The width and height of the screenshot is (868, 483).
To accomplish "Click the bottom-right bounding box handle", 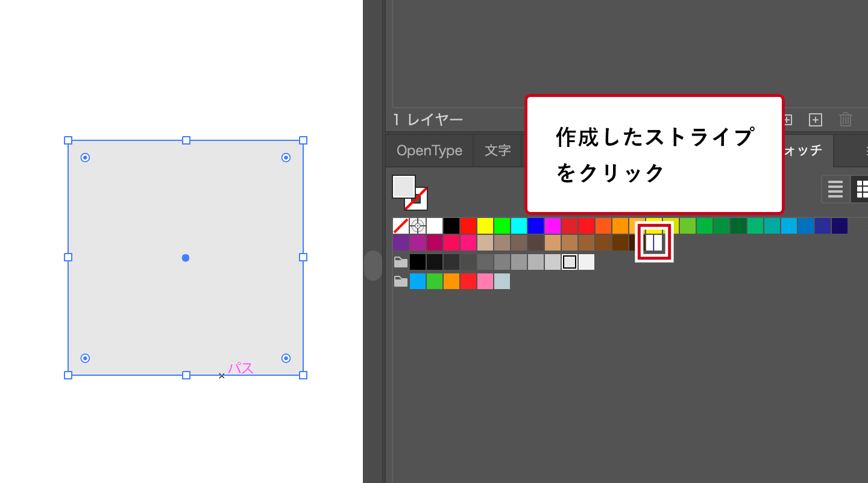I will point(303,375).
